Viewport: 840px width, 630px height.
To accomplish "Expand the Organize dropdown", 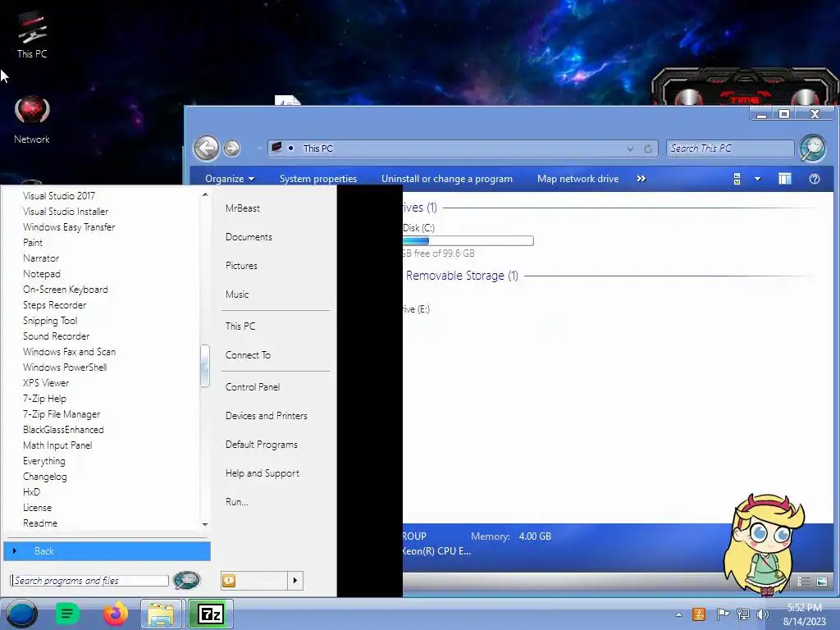I will (x=230, y=179).
